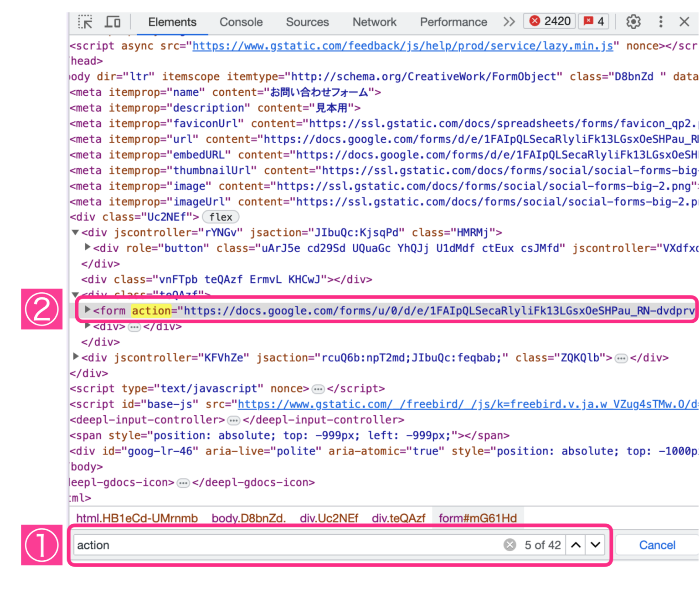Viewport: 700px width, 589px height.
Task: Expand the div with role button
Action: (x=87, y=248)
